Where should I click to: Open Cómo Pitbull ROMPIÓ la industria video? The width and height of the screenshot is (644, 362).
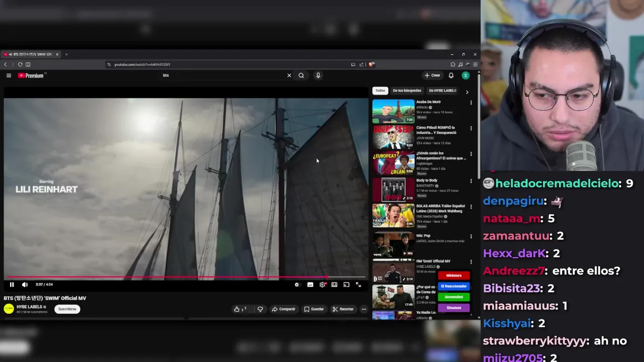(x=393, y=137)
